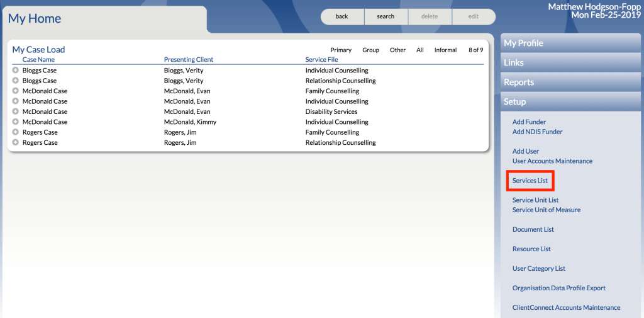644x318 pixels.
Task: Click the My Case Load heading
Action: click(x=38, y=50)
